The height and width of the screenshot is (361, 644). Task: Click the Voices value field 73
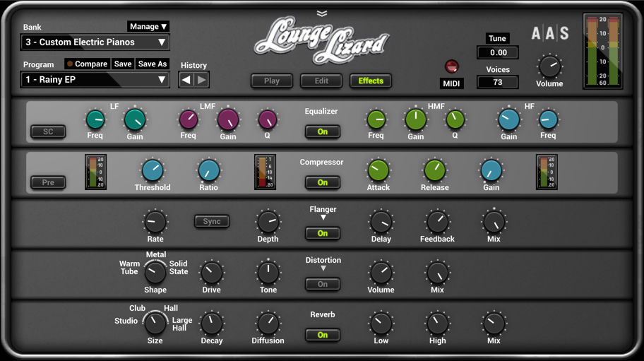(x=498, y=82)
